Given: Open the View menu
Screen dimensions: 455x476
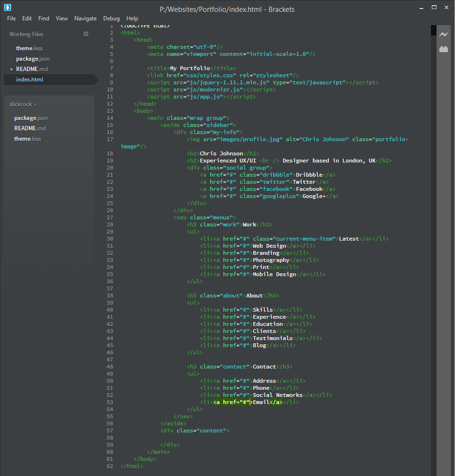Looking at the screenshot, I should point(62,18).
